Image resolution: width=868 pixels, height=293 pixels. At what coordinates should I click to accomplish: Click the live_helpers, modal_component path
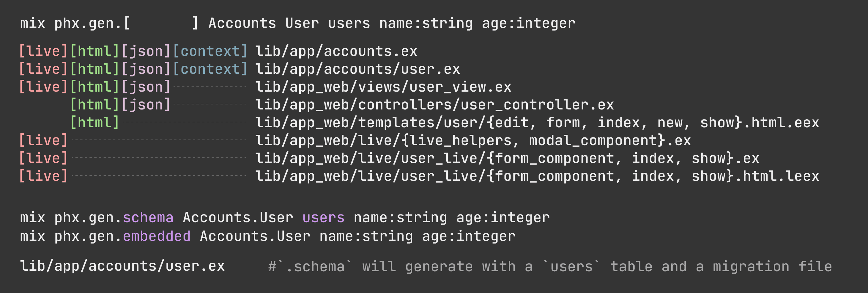click(x=473, y=140)
